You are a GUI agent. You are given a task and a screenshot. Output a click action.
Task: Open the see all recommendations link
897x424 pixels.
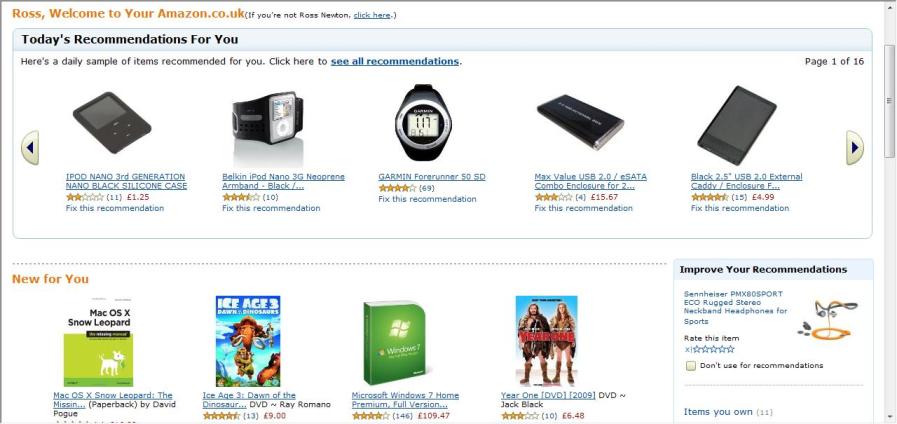(x=395, y=61)
